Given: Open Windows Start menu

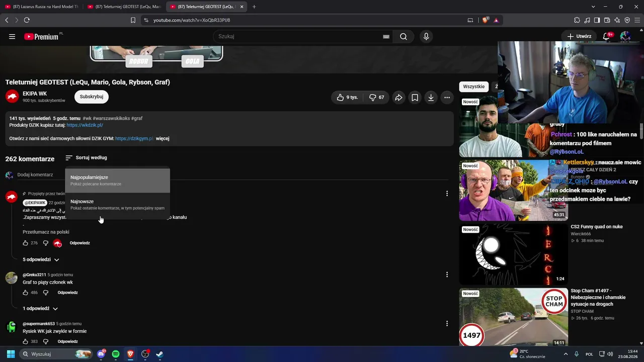Looking at the screenshot, I should [11, 354].
